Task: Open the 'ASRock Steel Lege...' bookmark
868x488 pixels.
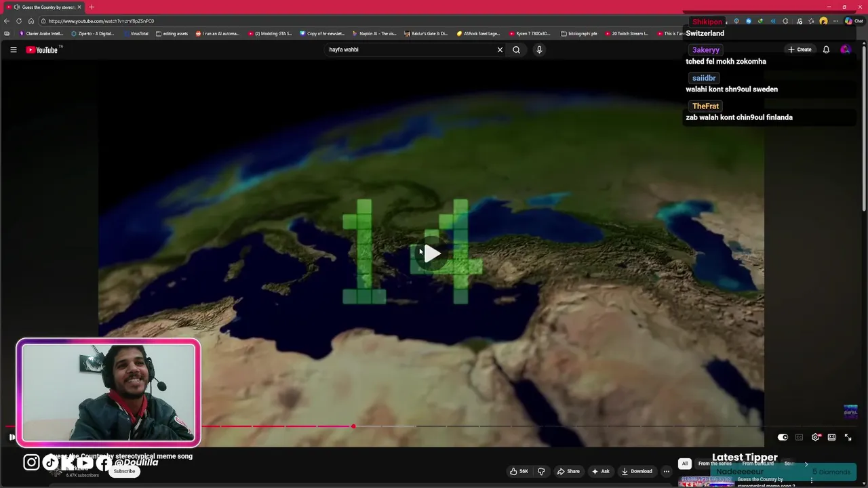Action: [x=478, y=33]
